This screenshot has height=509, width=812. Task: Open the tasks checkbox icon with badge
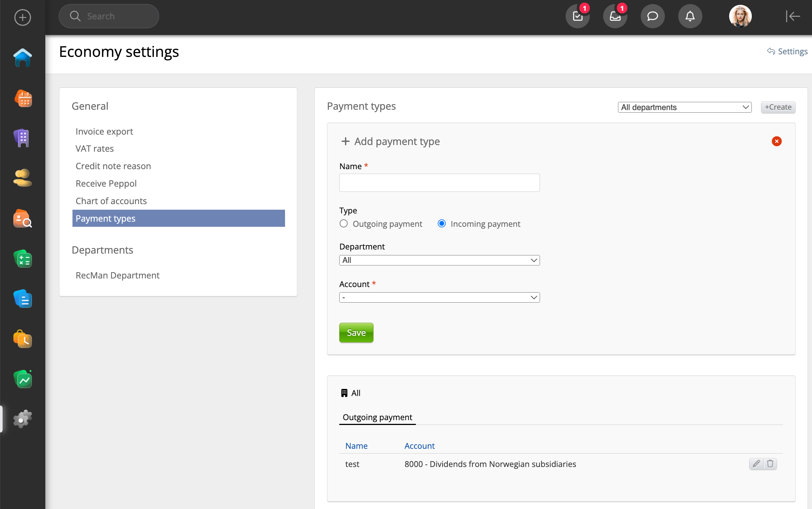point(578,16)
